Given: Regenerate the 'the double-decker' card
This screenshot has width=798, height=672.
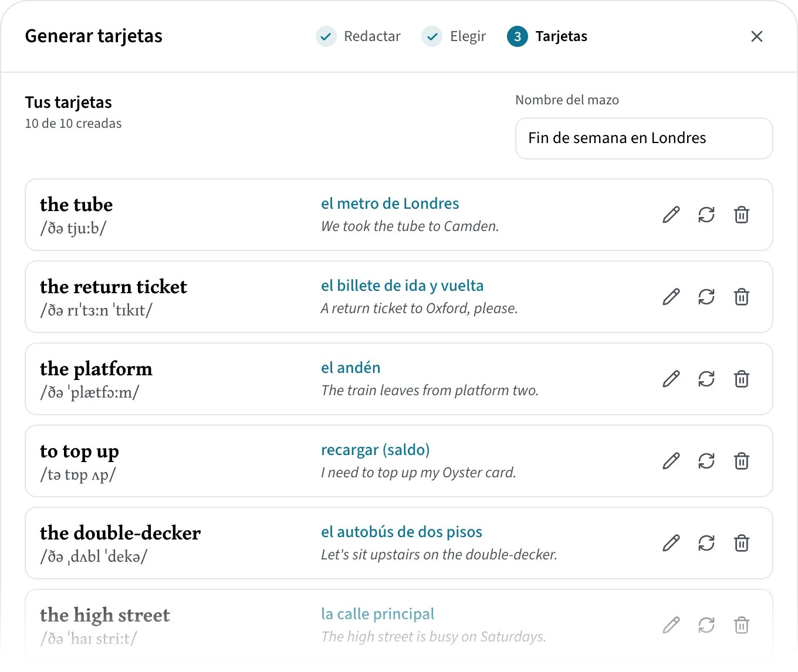Looking at the screenshot, I should [706, 543].
